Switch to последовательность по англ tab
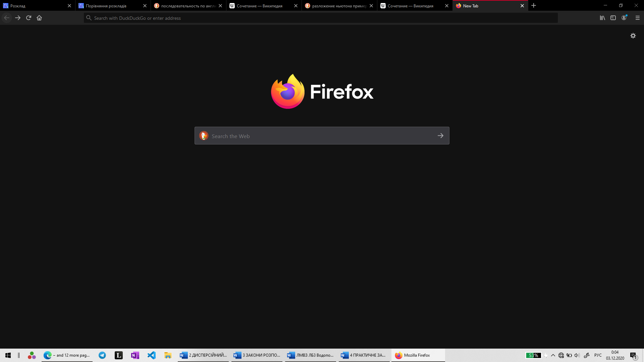644x362 pixels. (x=189, y=6)
